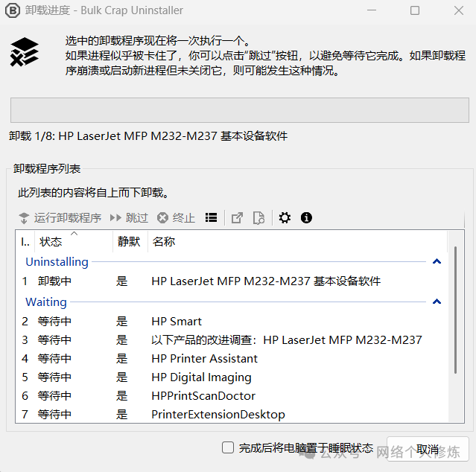Sort by the 静默 column header

[x=130, y=241]
